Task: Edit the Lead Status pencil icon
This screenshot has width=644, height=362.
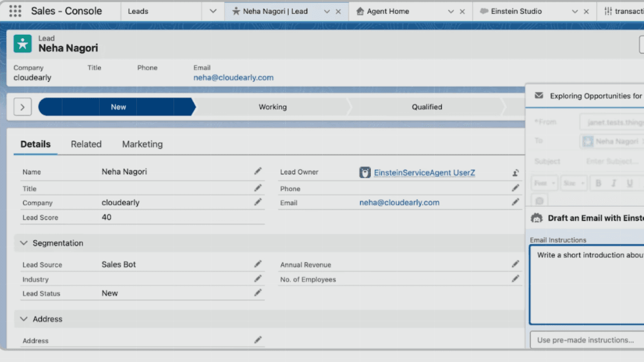Action: pos(258,293)
